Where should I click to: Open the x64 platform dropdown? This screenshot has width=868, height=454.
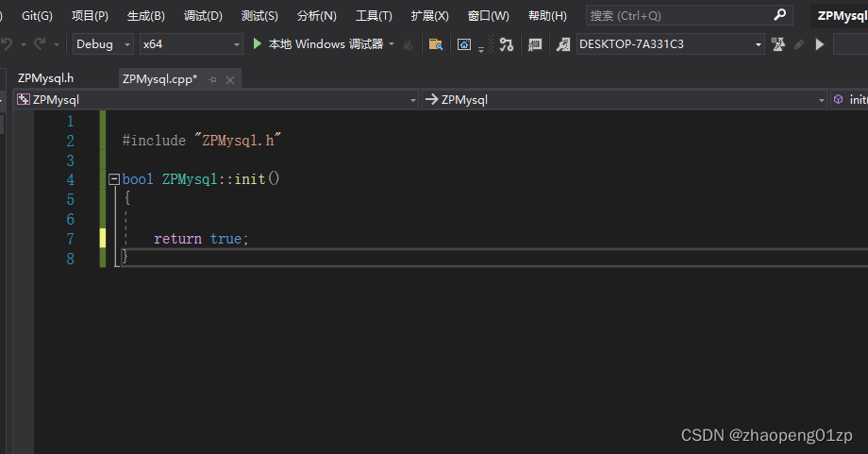tap(191, 43)
